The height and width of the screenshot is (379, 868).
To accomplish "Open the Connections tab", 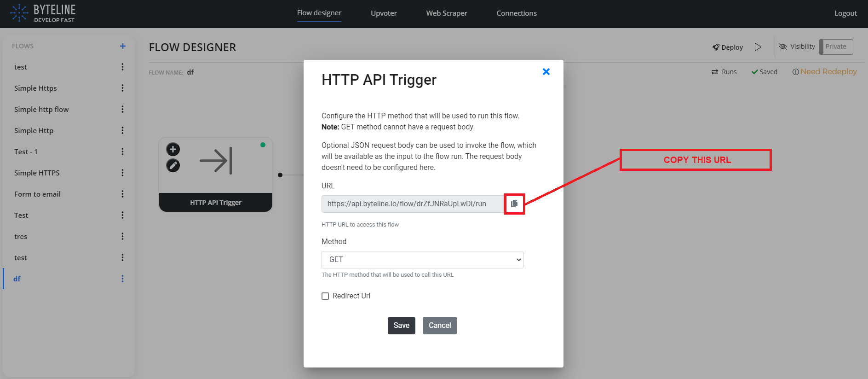I will click(x=517, y=13).
